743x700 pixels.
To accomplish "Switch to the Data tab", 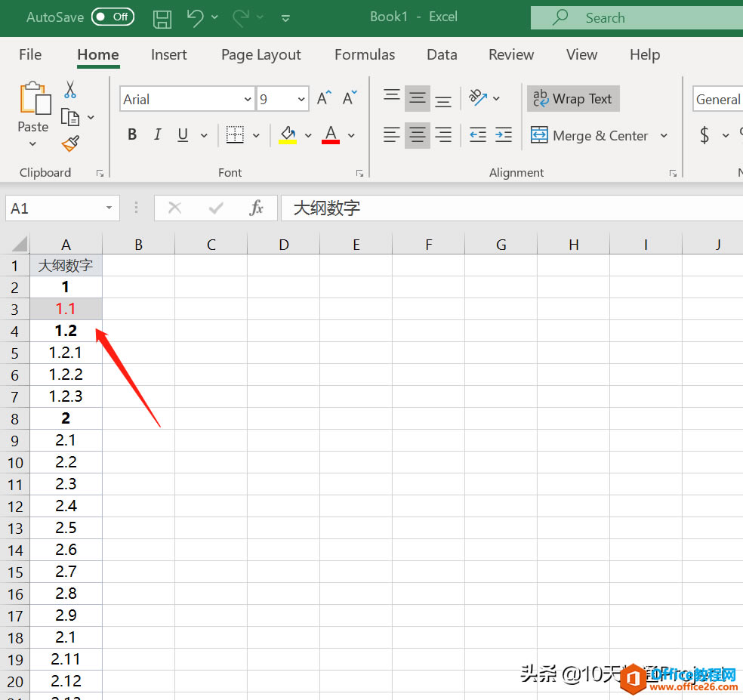I will tap(442, 54).
